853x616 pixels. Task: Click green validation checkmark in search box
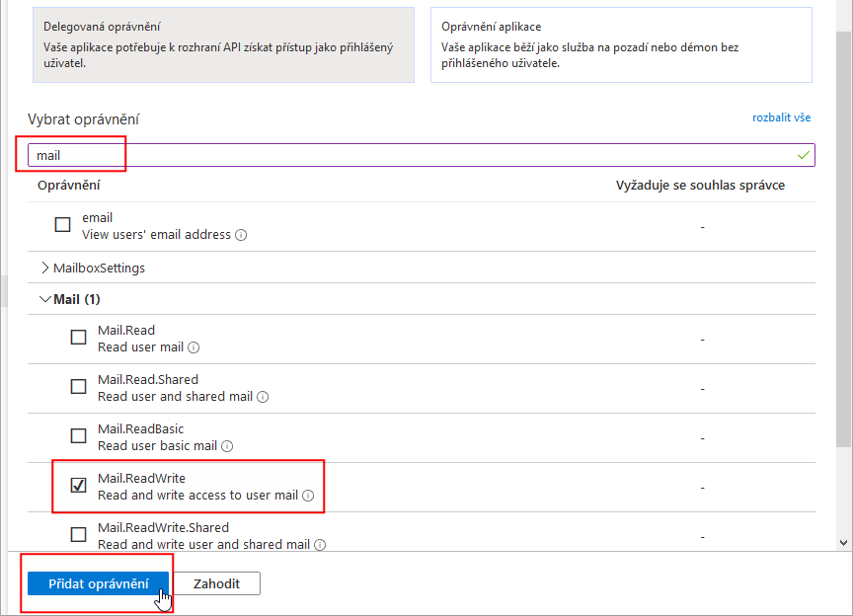point(803,156)
